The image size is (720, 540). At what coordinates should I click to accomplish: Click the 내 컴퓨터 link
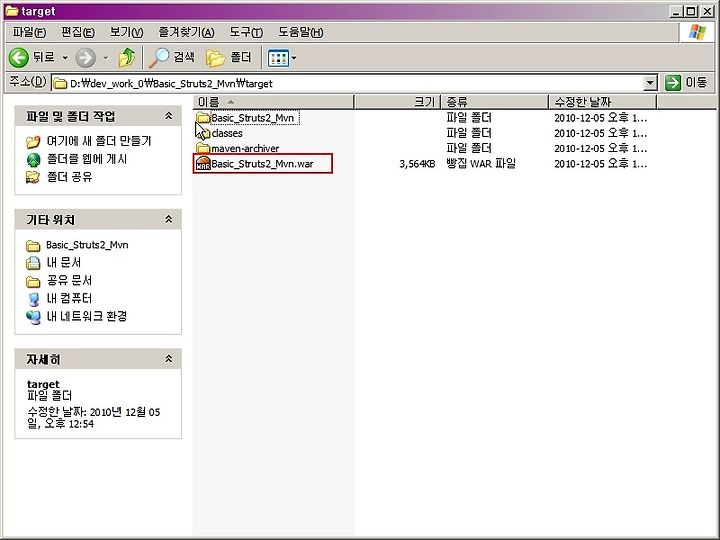click(x=69, y=298)
